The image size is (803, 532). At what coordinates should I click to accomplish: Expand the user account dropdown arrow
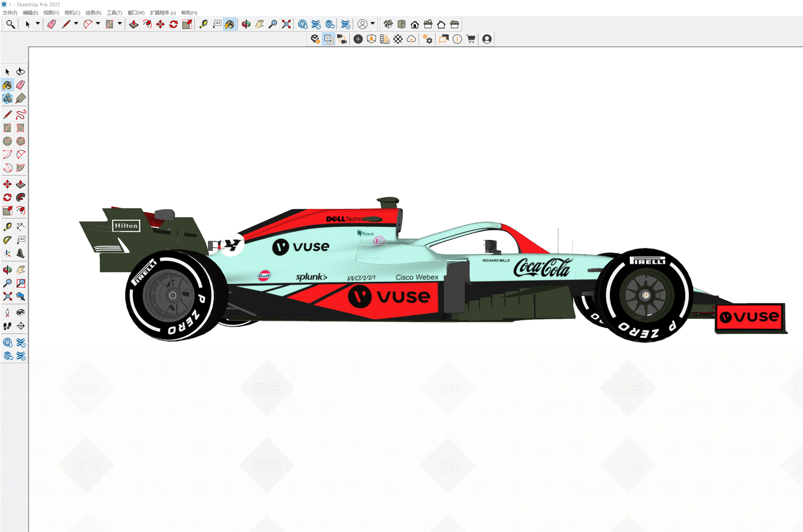click(372, 24)
